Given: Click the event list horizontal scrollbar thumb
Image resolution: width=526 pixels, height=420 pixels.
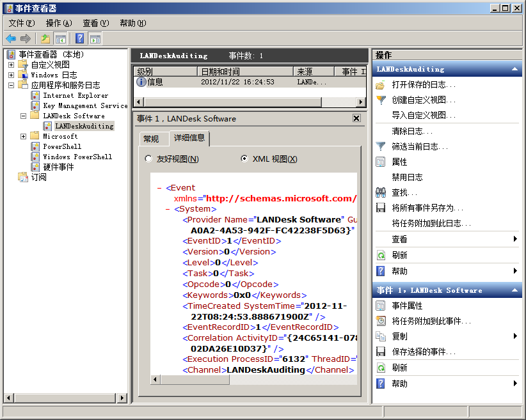Looking at the screenshot, I should [233, 102].
